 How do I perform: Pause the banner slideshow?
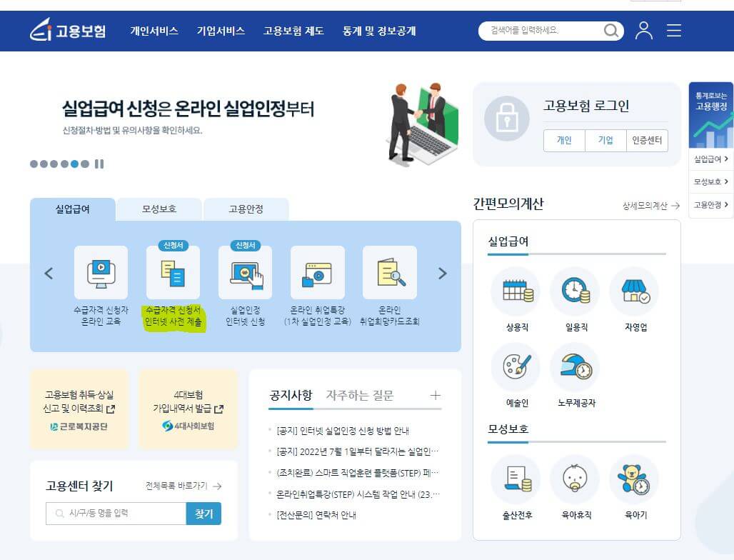pyautogui.click(x=99, y=164)
